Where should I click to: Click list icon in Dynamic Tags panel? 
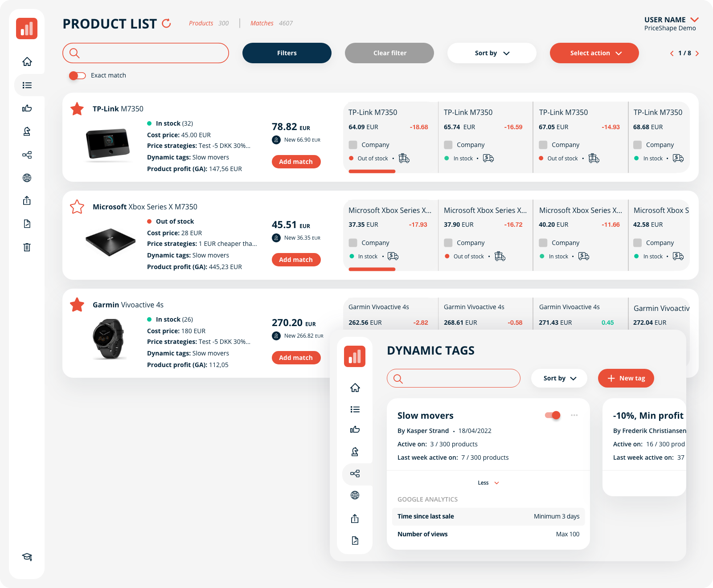(355, 409)
